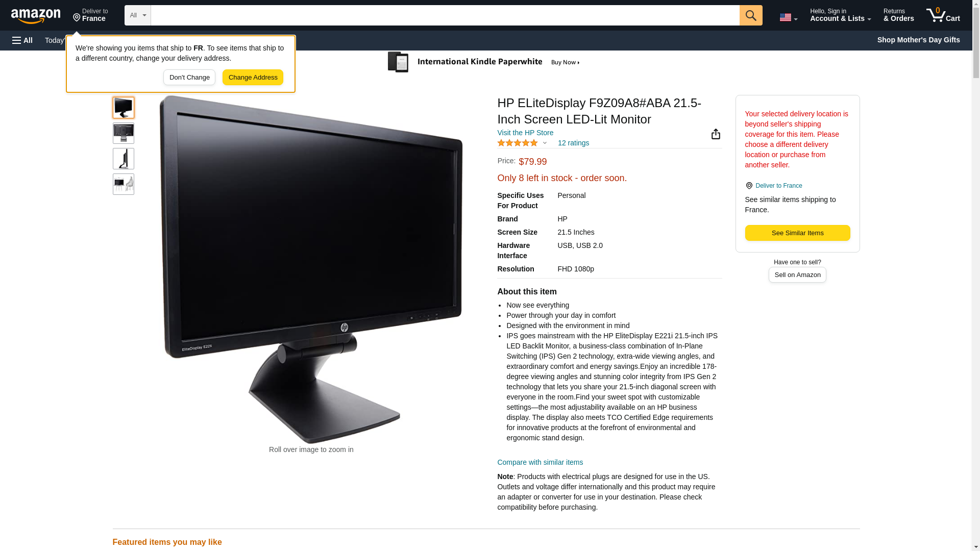980x551 pixels.
Task: Expand the rating breakdown chevron
Action: (x=545, y=143)
